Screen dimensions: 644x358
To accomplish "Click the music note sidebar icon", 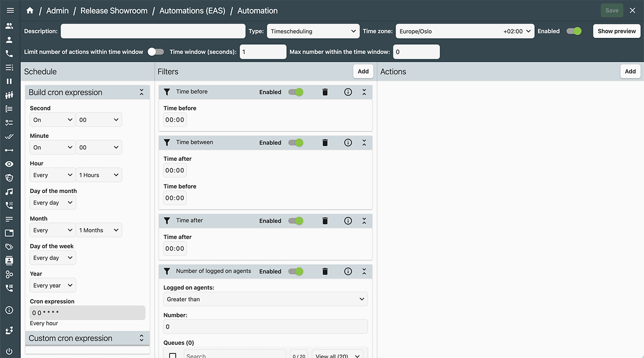I will (9, 192).
